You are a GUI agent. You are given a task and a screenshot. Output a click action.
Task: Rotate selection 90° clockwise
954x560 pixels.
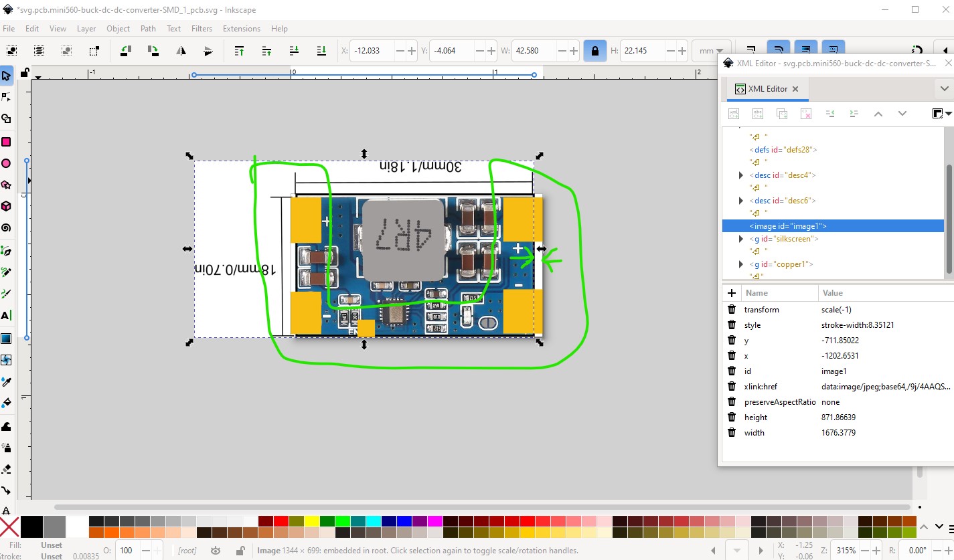click(153, 51)
